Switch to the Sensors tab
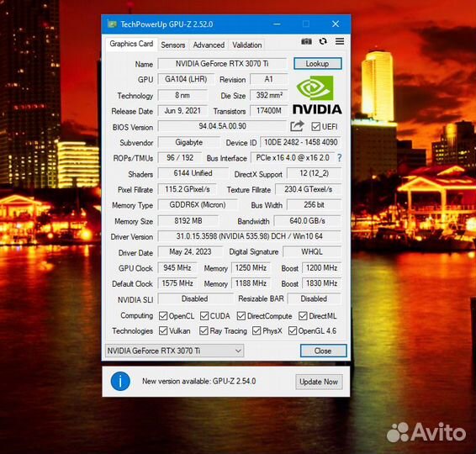This screenshot has width=476, height=454. (172, 45)
